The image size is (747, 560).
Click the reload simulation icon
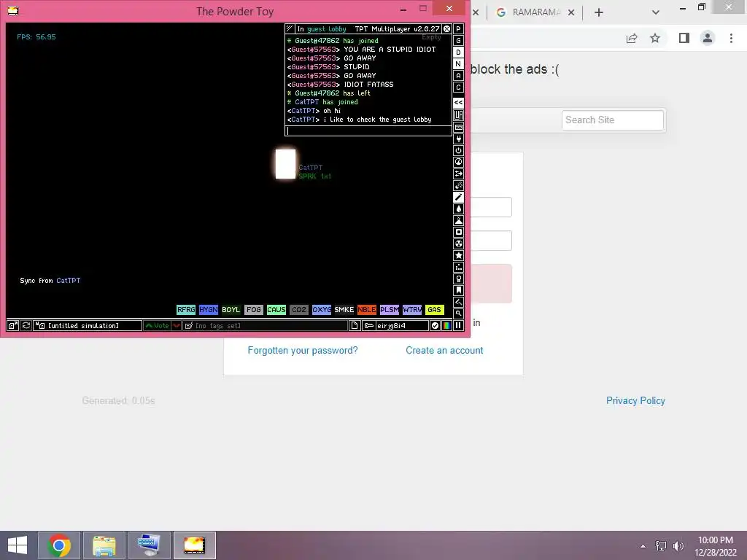click(26, 326)
